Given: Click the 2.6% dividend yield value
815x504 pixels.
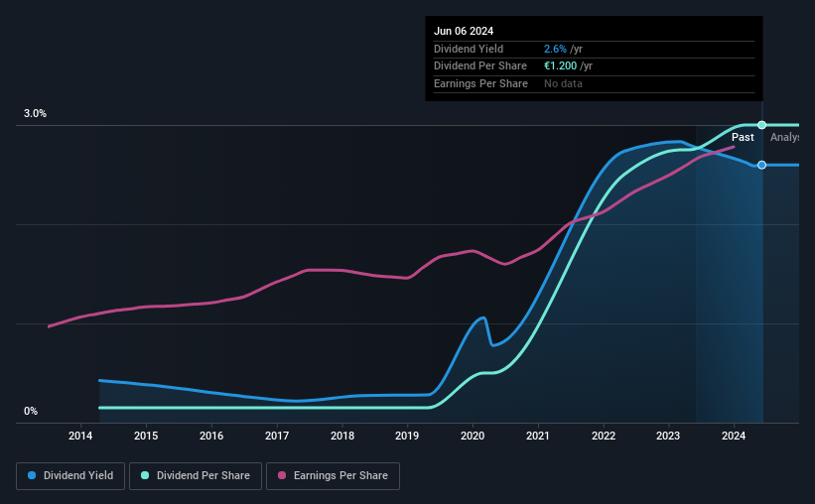Looking at the screenshot, I should tap(555, 49).
